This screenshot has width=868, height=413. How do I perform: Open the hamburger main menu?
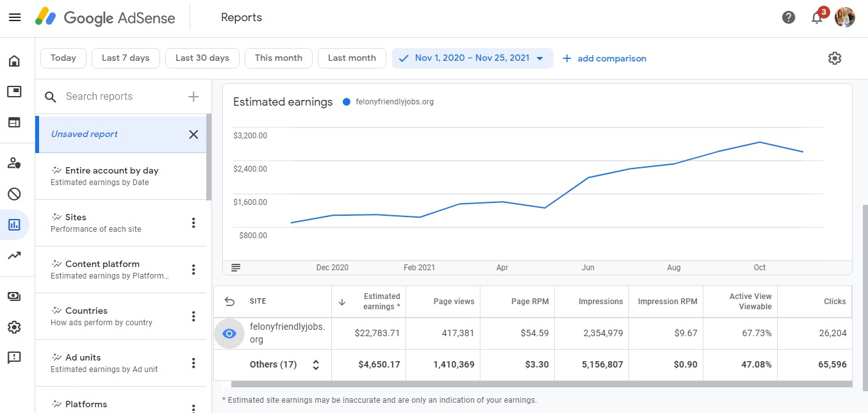click(15, 17)
